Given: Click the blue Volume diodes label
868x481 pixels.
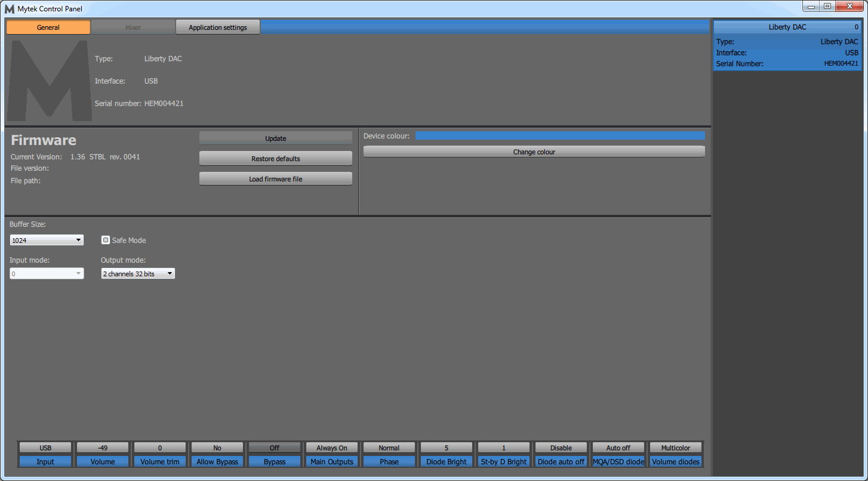Looking at the screenshot, I should [676, 461].
